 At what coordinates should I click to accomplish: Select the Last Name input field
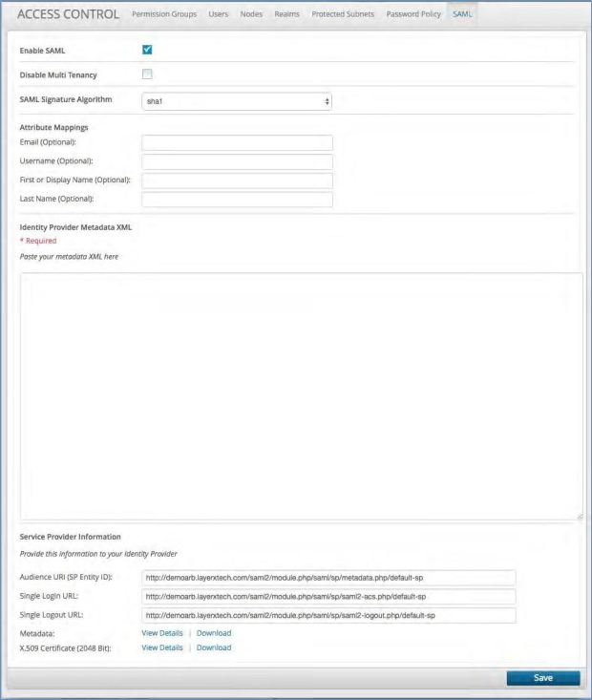(236, 200)
